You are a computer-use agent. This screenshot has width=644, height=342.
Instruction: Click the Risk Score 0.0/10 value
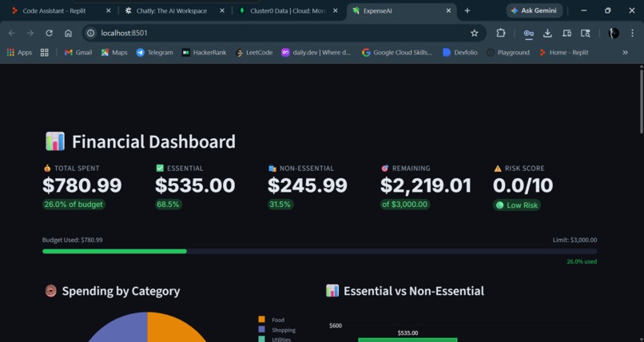point(523,185)
